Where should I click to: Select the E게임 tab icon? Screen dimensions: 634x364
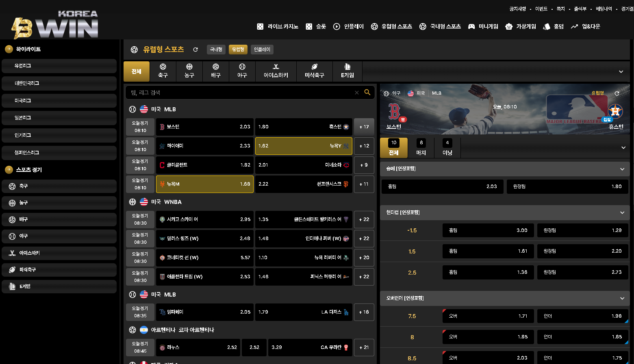pos(347,71)
